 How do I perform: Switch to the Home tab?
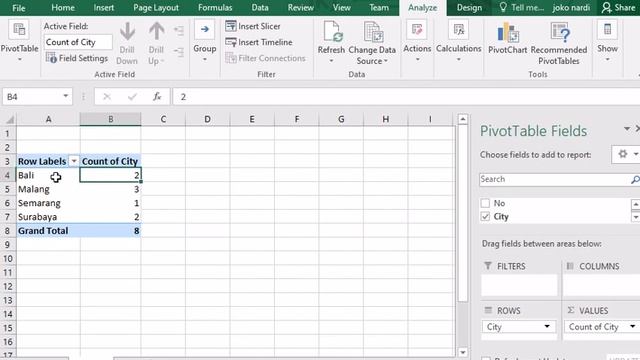coord(63,7)
